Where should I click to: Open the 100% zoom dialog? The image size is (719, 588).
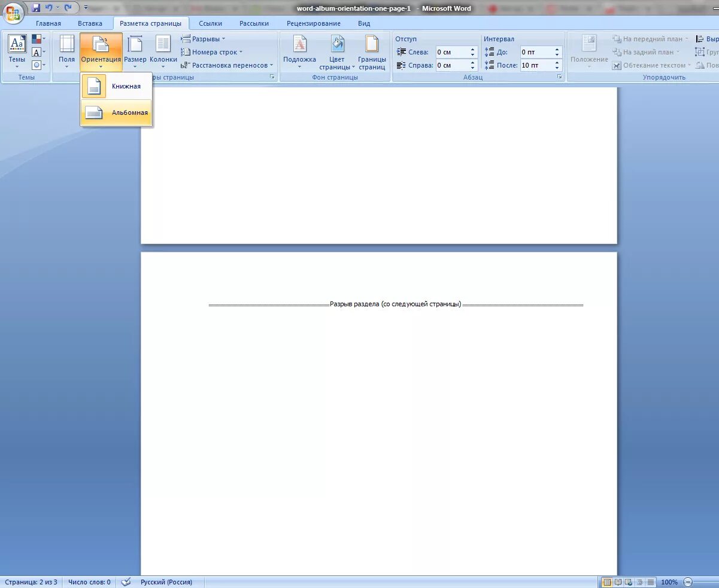(669, 582)
